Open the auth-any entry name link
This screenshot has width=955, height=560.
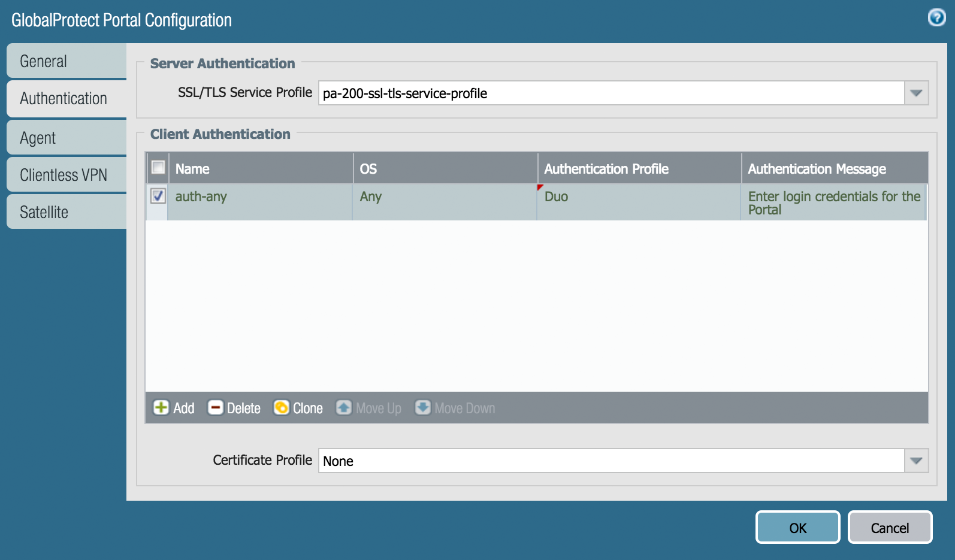tap(201, 196)
